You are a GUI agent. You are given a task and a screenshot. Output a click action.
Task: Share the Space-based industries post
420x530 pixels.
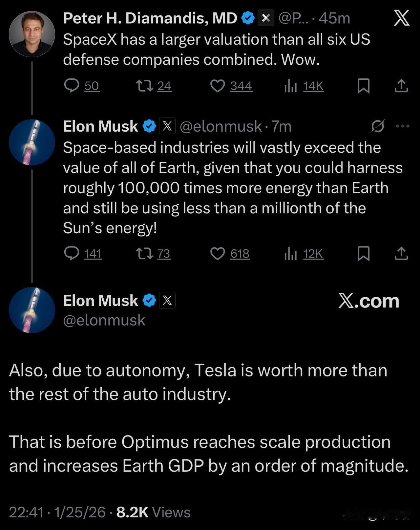(401, 253)
